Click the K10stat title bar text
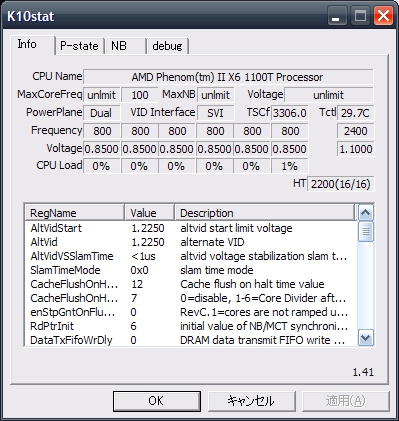This screenshot has width=399, height=421. click(x=30, y=16)
